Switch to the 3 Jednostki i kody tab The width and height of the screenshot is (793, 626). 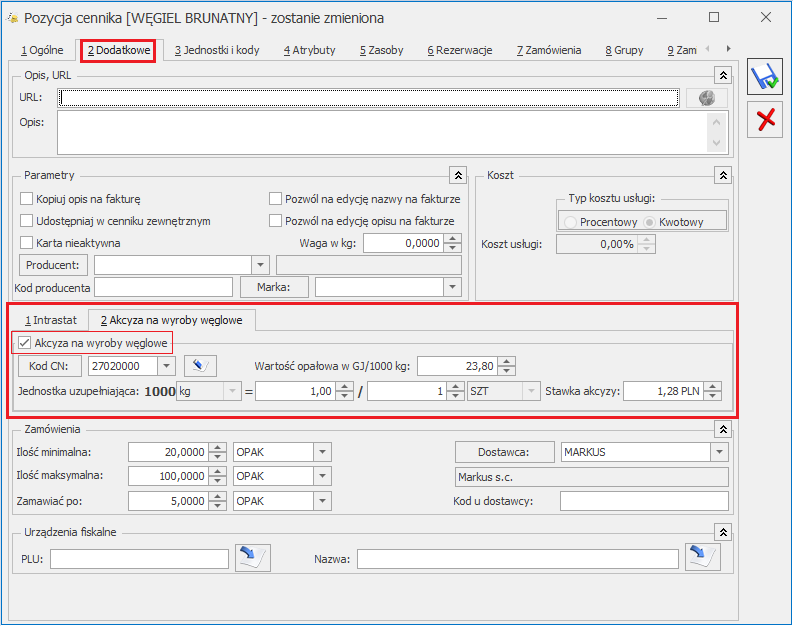tap(217, 51)
